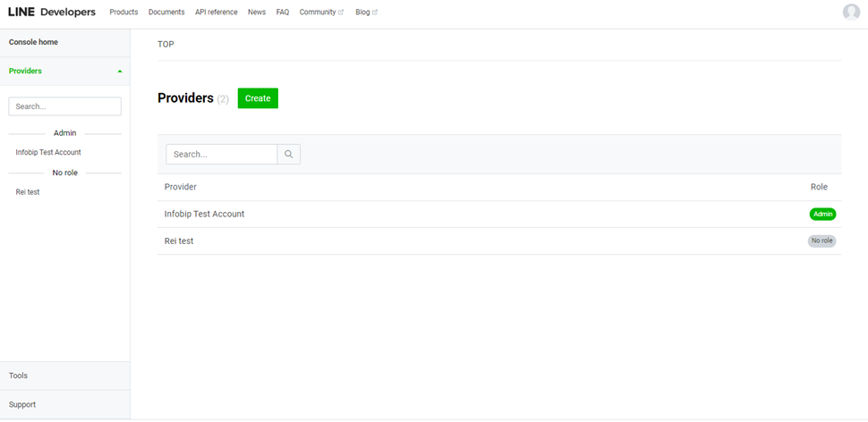Open the Products menu

pyautogui.click(x=123, y=13)
